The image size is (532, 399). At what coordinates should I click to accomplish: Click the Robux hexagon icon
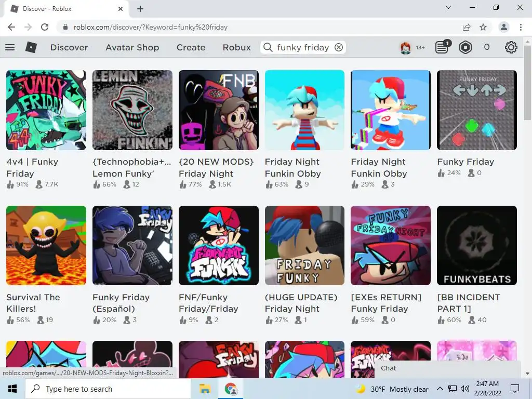pyautogui.click(x=465, y=47)
